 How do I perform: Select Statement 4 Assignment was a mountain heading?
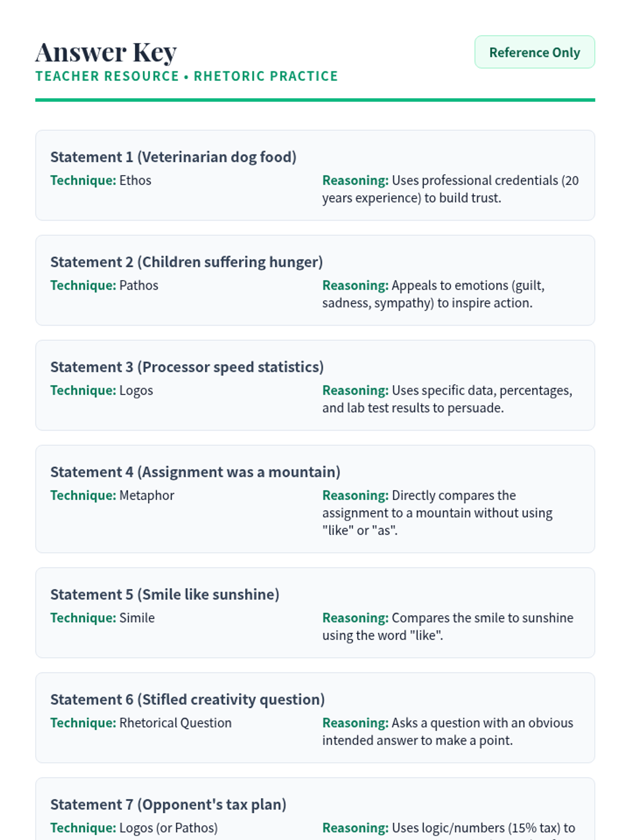[x=195, y=472]
